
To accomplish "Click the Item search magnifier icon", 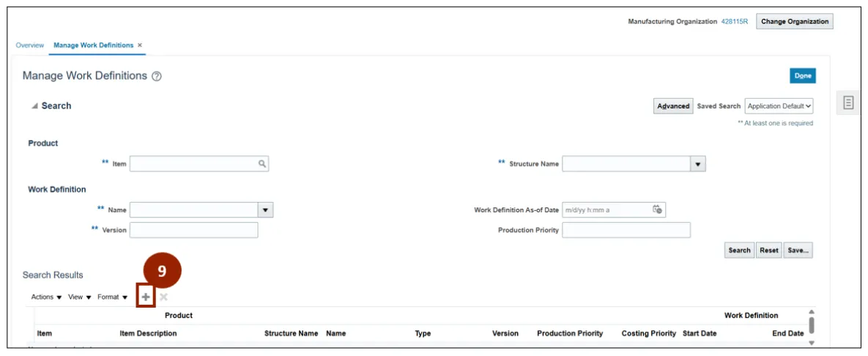I will tap(261, 164).
